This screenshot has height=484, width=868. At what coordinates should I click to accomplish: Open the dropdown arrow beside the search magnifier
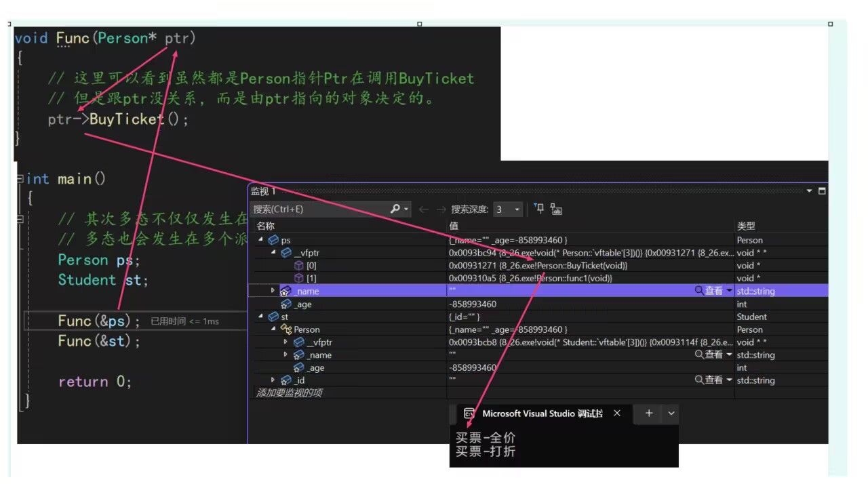[x=406, y=209]
